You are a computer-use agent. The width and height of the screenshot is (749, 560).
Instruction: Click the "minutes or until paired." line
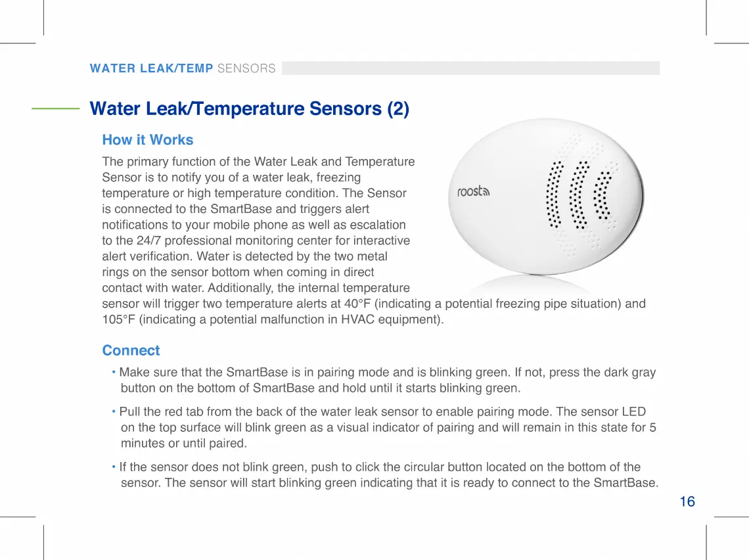pos(184,444)
